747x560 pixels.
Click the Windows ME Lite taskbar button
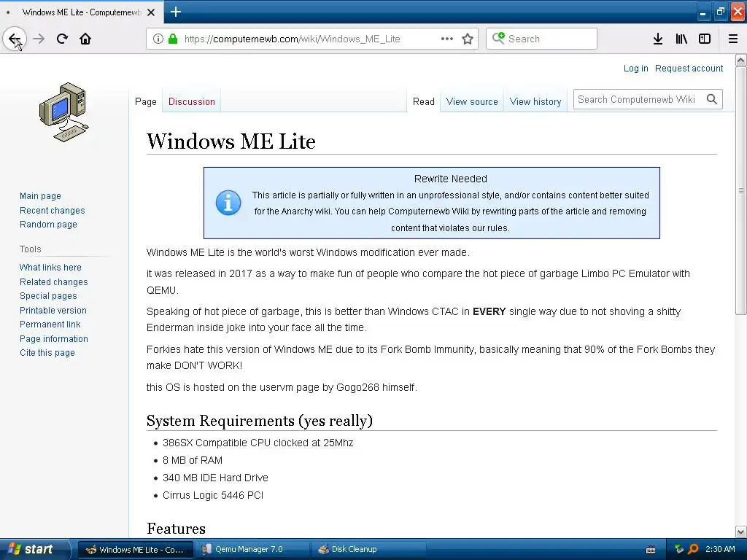point(135,550)
